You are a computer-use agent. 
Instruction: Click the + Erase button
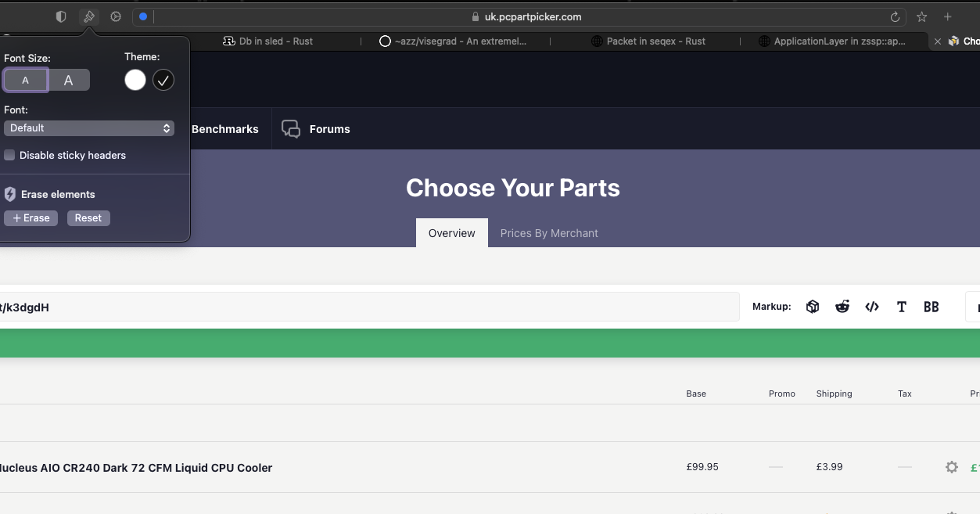[x=31, y=218]
